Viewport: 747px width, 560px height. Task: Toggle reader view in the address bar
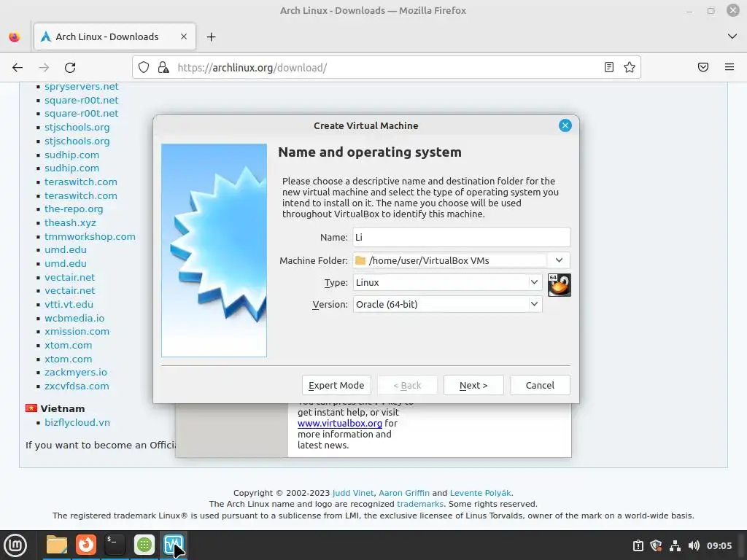[x=609, y=67]
